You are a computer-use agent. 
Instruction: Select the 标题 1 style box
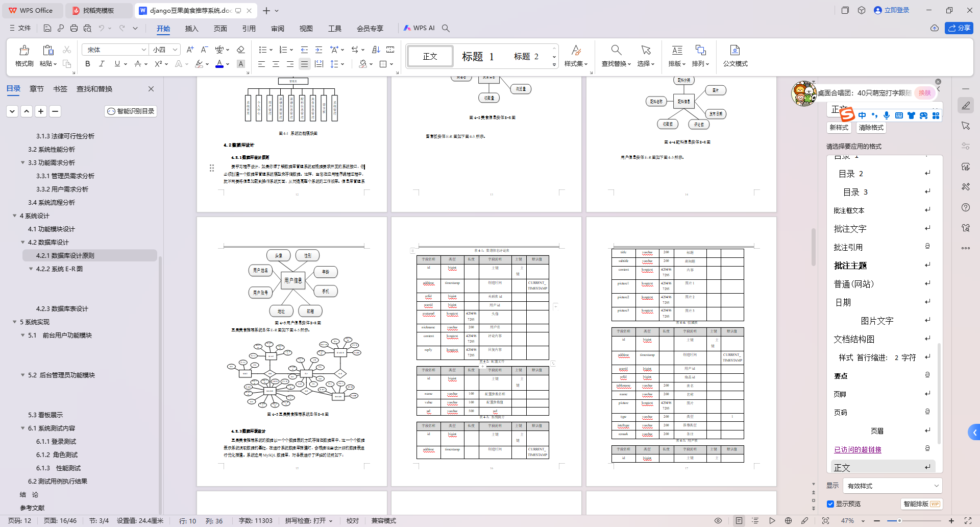(x=478, y=56)
